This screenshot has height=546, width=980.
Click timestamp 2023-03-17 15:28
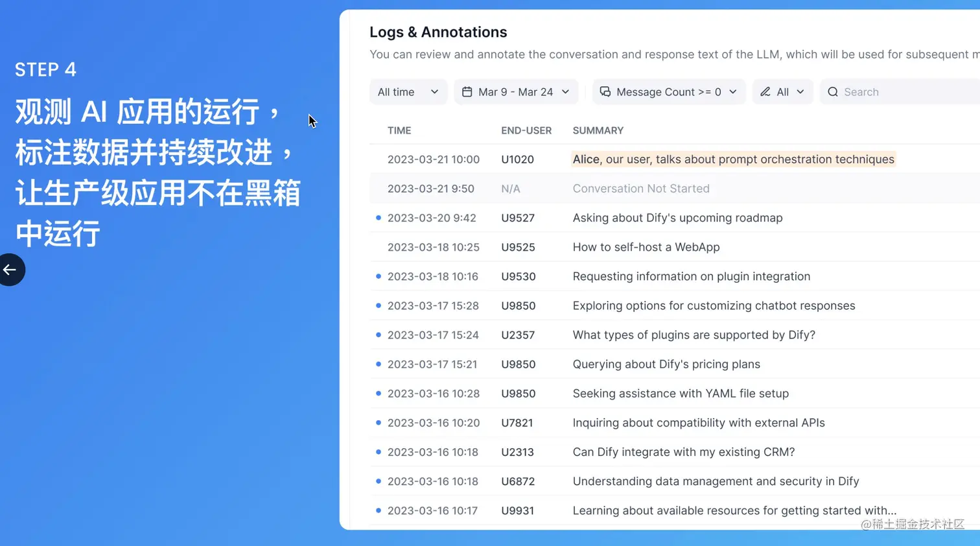433,305
